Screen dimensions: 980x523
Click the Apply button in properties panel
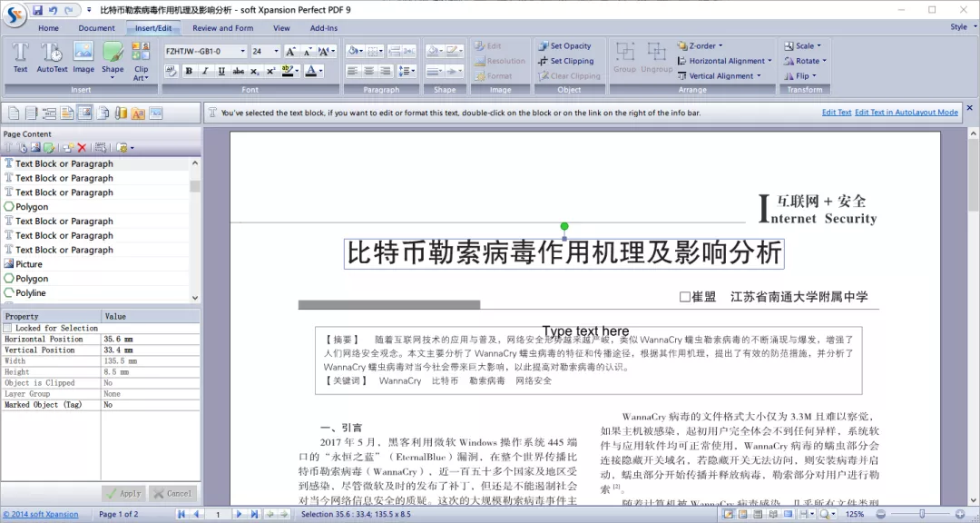123,493
